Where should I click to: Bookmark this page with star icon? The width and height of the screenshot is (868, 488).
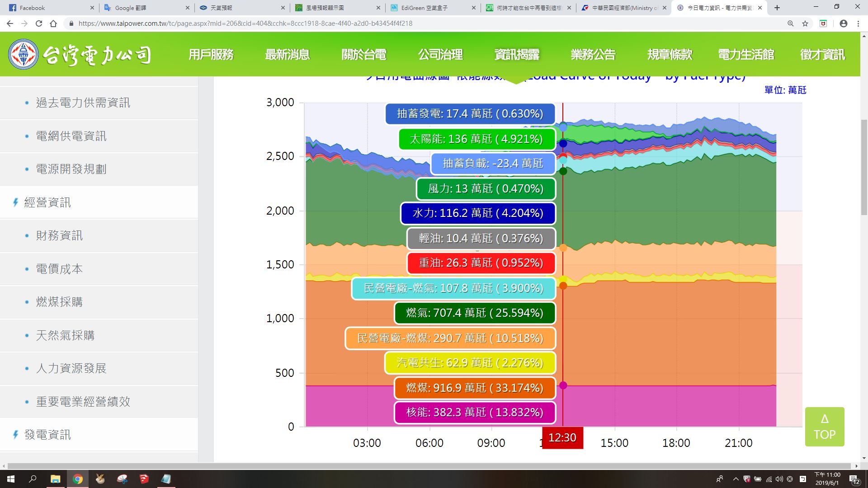click(x=805, y=23)
